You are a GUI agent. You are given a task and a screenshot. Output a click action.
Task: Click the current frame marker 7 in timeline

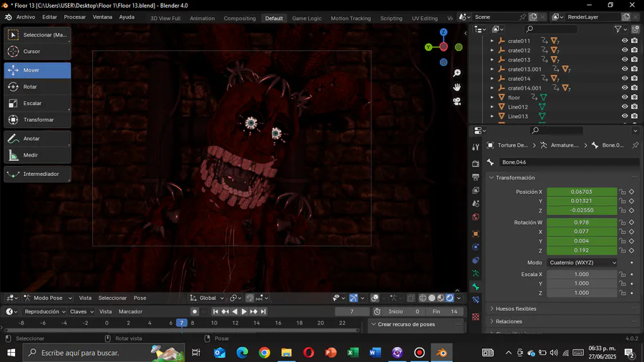click(x=182, y=323)
